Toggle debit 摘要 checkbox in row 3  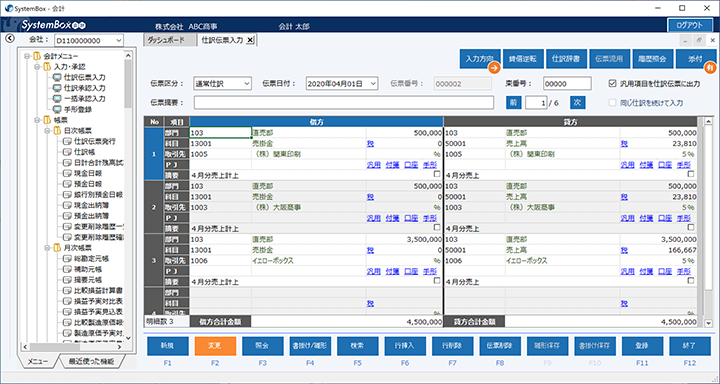437,281
